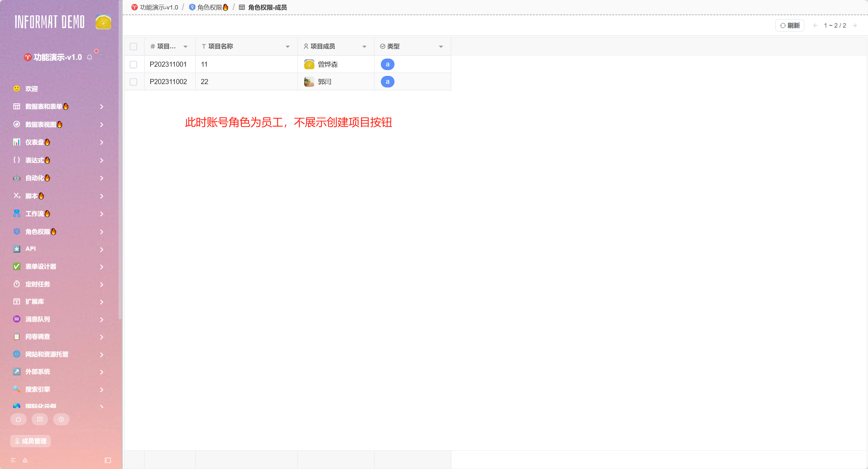
Task: Click the sidebar panel toggle icon at bottom right
Action: point(108,460)
